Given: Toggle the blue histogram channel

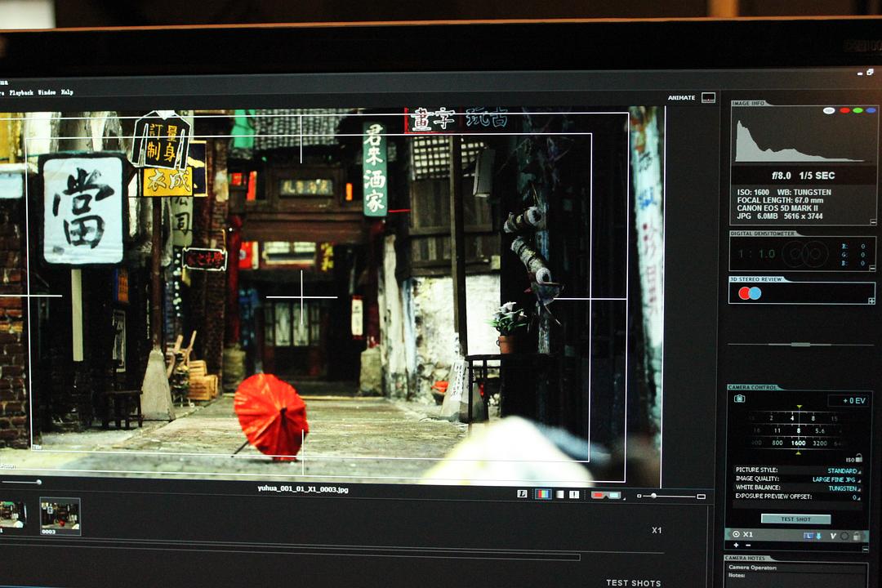Looking at the screenshot, I should 871,110.
